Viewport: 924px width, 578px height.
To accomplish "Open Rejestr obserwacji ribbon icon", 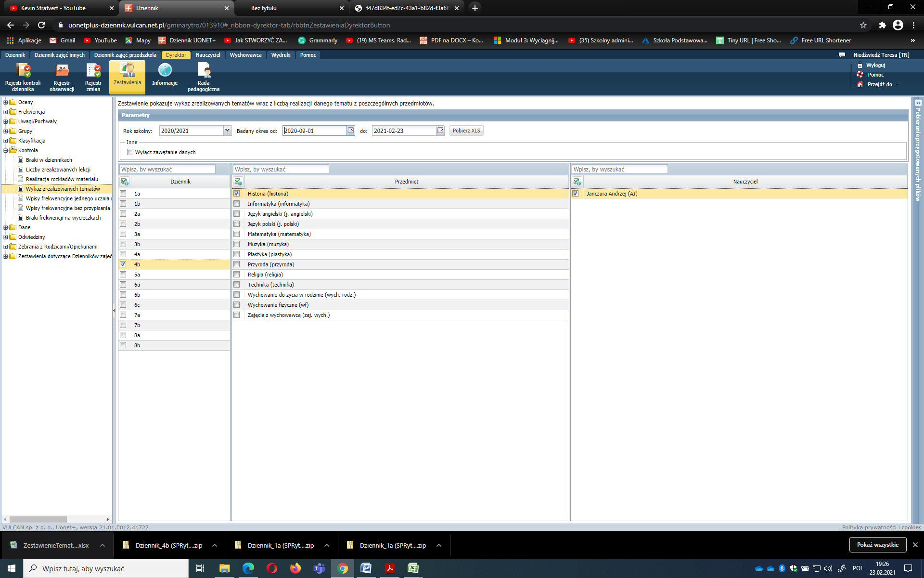I will point(62,71).
